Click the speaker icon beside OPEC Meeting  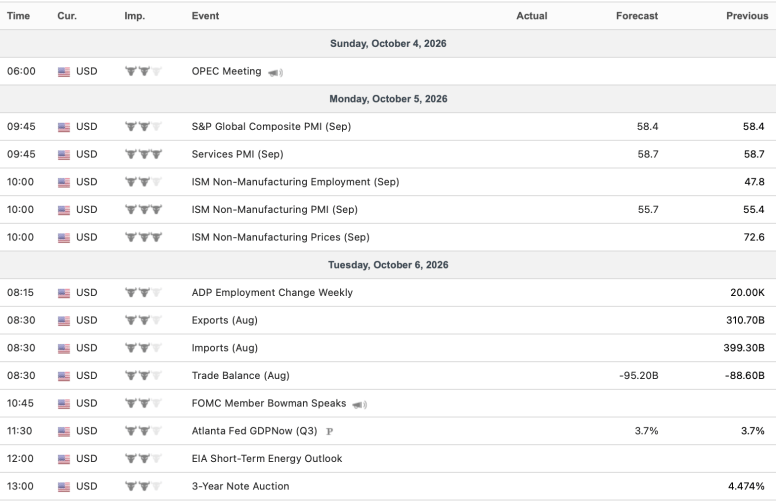[x=275, y=73]
